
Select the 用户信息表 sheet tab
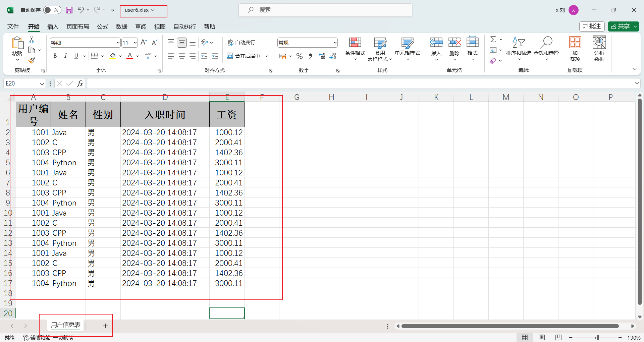pyautogui.click(x=66, y=325)
